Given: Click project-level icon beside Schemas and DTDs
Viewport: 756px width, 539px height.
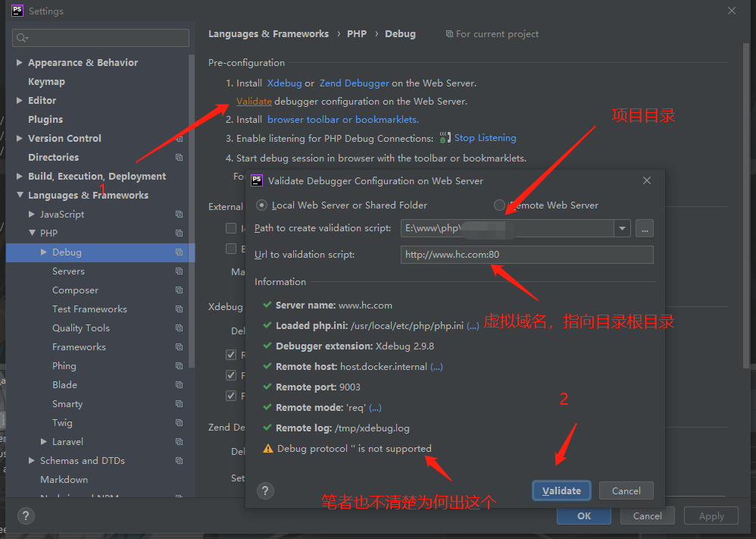Looking at the screenshot, I should pyautogui.click(x=180, y=461).
